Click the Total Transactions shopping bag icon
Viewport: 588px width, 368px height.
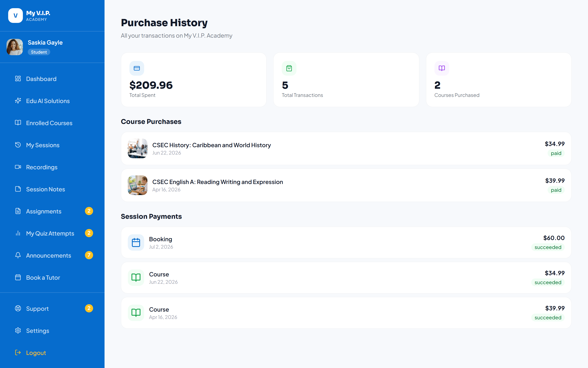pos(289,68)
